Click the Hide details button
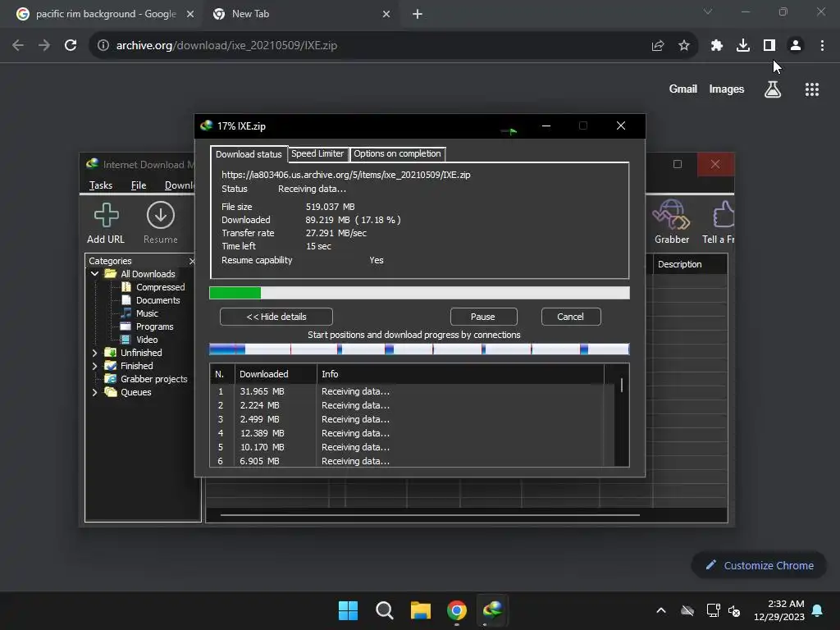Image resolution: width=840 pixels, height=630 pixels. click(x=276, y=317)
